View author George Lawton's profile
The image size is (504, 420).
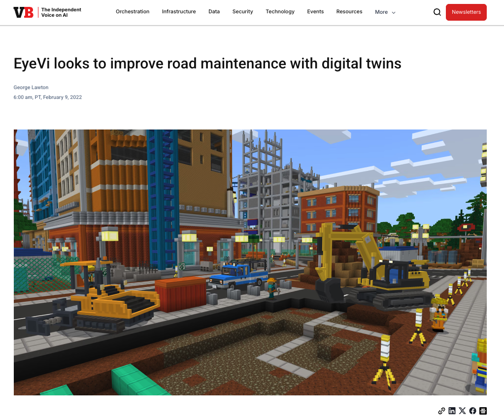[x=31, y=88]
